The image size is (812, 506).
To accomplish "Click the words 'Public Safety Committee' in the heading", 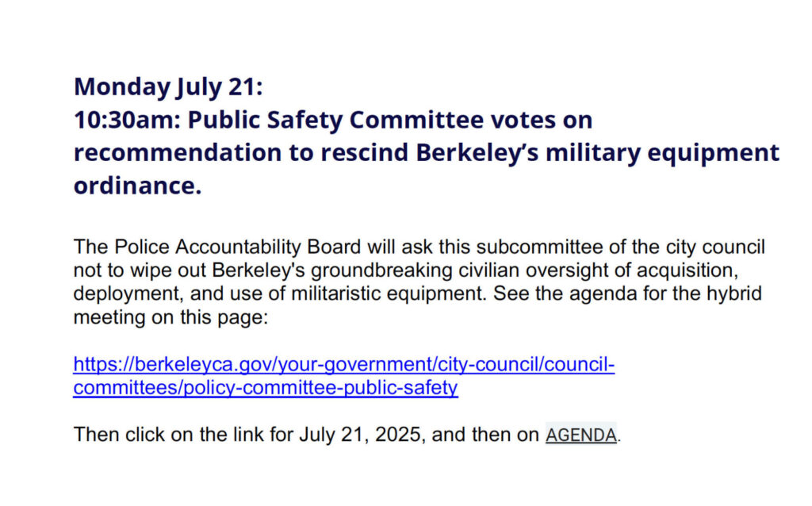I will (335, 121).
